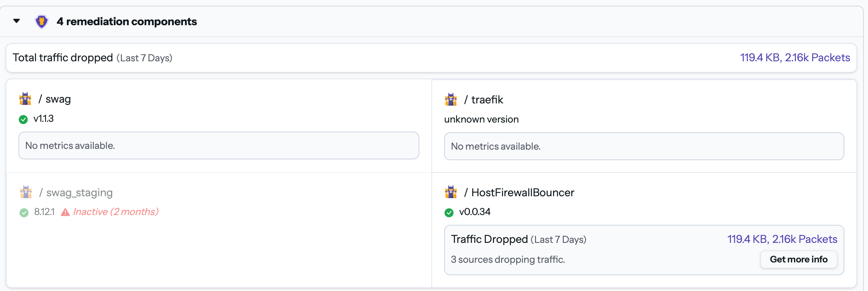Click the 4 remediation components heading
The height and width of the screenshot is (291, 868).
coord(127,21)
